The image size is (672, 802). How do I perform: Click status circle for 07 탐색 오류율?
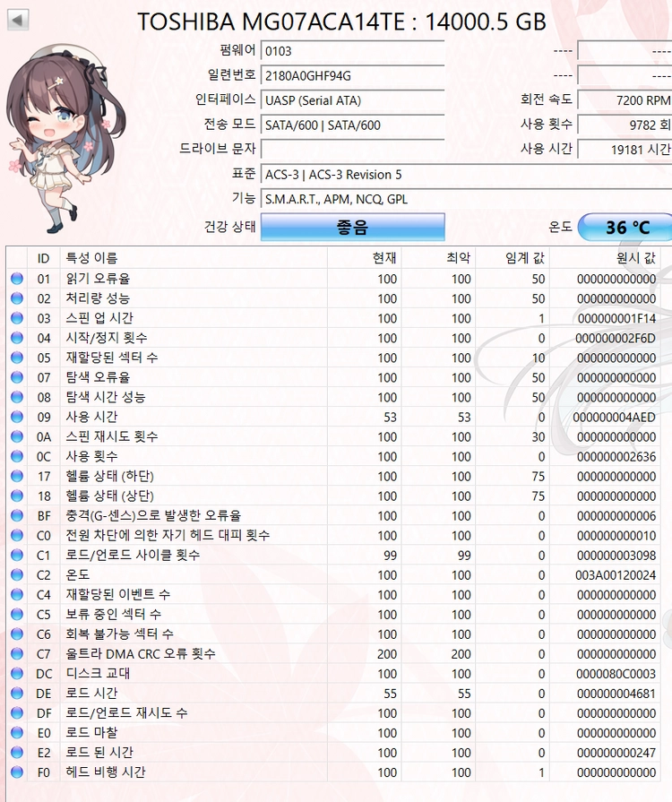coord(17,377)
